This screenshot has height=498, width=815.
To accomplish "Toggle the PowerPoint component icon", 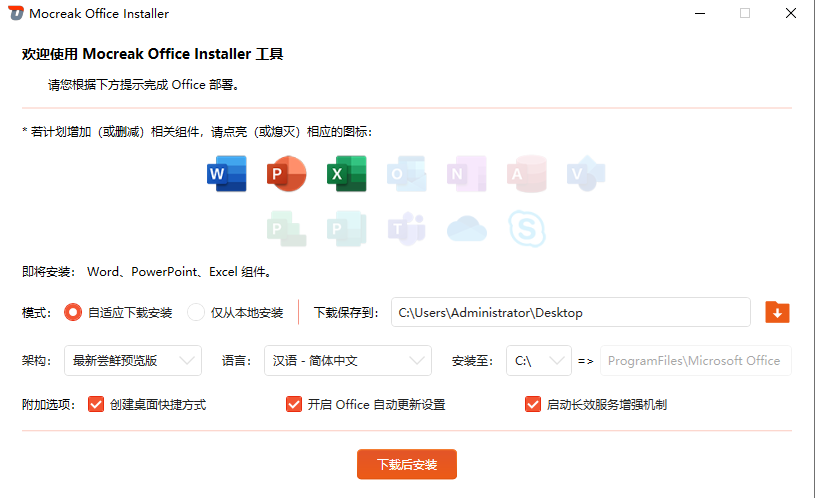I will (x=286, y=174).
